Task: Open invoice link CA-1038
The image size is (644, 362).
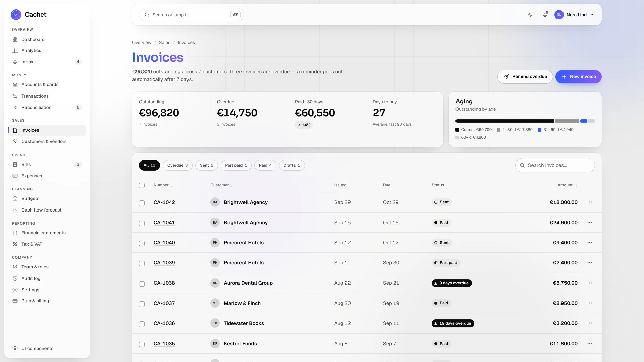Action: (x=164, y=283)
